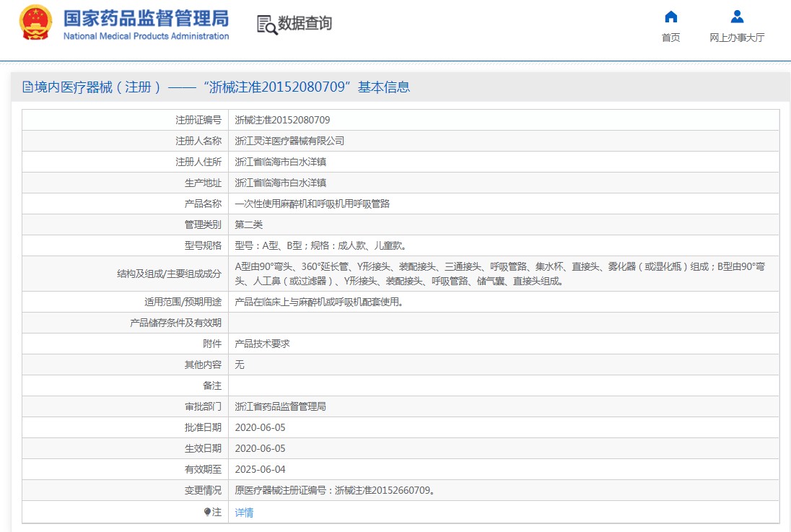Click the 变更情况 row label
This screenshot has height=532, width=791.
click(203, 490)
